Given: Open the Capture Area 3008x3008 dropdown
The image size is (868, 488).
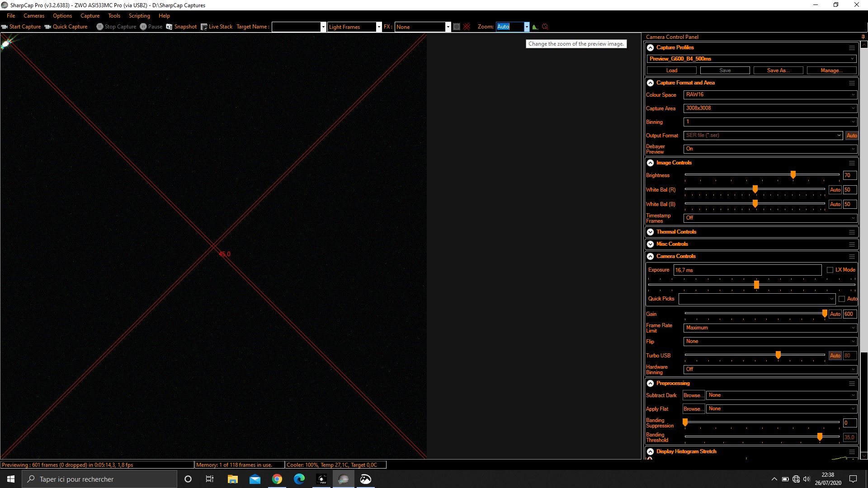Looking at the screenshot, I should click(770, 108).
